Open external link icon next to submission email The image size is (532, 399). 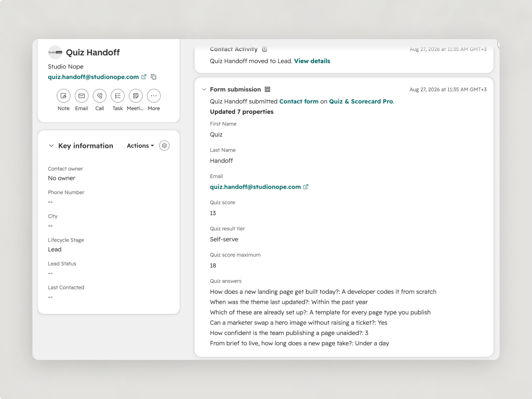click(306, 187)
